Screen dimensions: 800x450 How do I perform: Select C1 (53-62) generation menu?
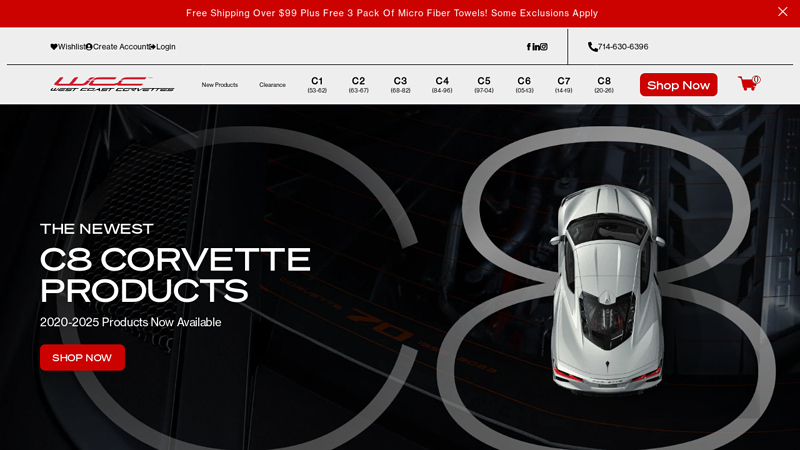(x=317, y=84)
